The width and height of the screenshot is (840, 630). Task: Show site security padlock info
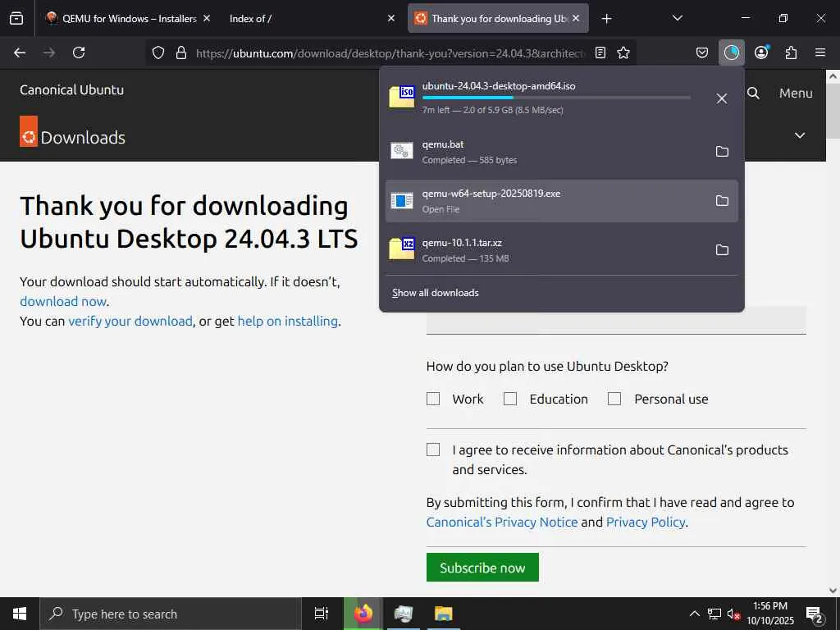click(x=181, y=52)
